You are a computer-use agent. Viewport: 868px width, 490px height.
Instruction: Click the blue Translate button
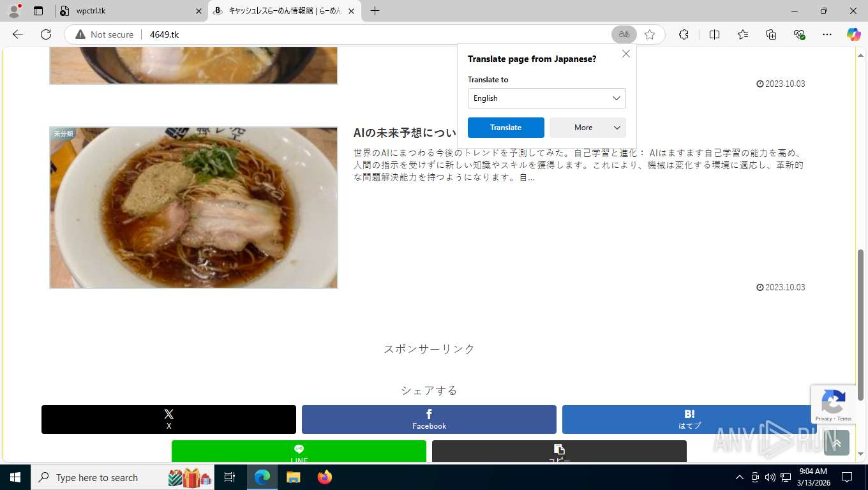coord(506,128)
